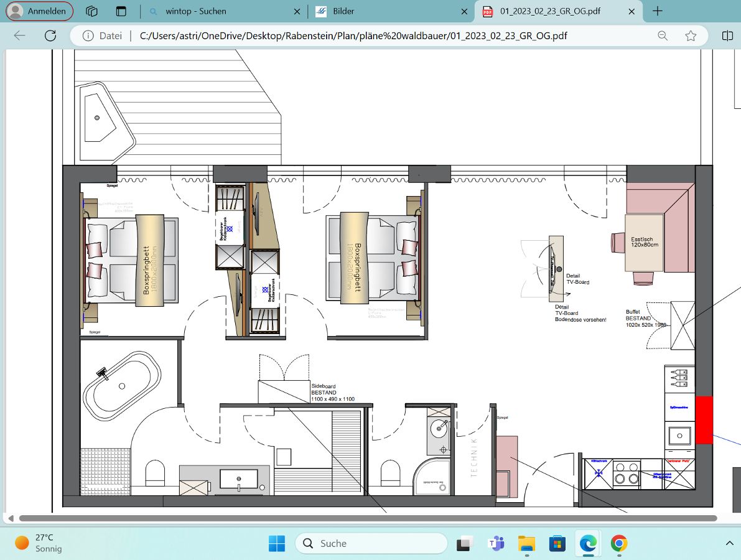Open the browser workspaces icon
Image resolution: width=741 pixels, height=560 pixels.
click(92, 11)
